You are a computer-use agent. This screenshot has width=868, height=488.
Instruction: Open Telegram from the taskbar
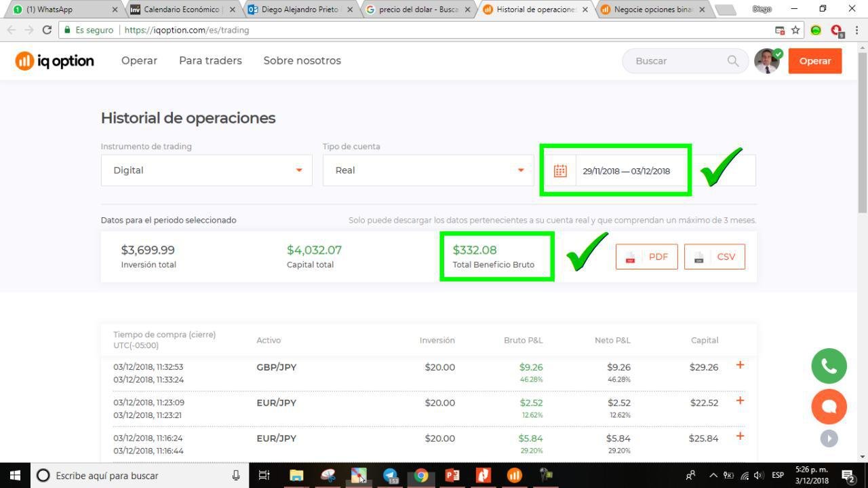390,475
